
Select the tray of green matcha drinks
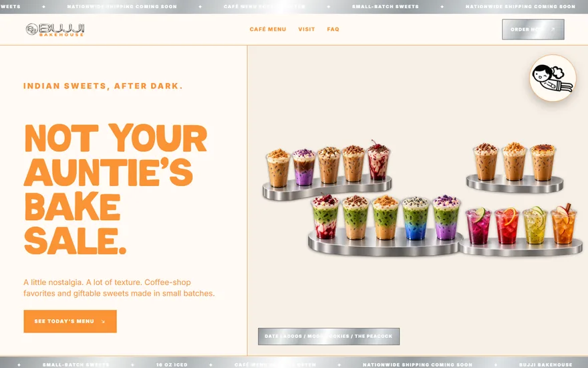pos(385,225)
